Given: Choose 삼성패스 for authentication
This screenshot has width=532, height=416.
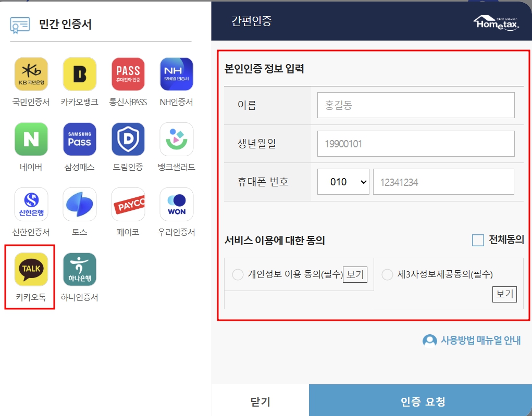Looking at the screenshot, I should click(79, 138).
